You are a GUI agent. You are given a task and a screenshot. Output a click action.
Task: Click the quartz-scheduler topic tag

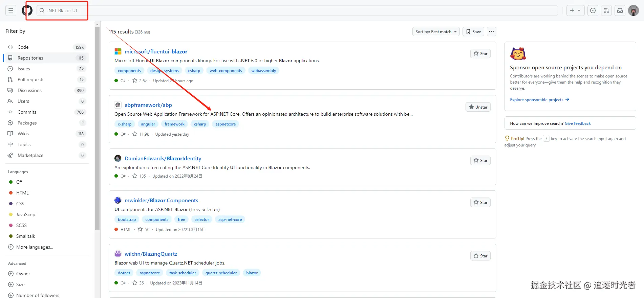[221, 273]
